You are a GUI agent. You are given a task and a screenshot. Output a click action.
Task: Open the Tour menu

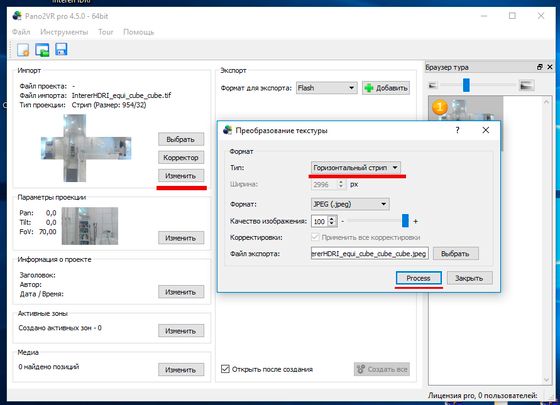click(106, 32)
